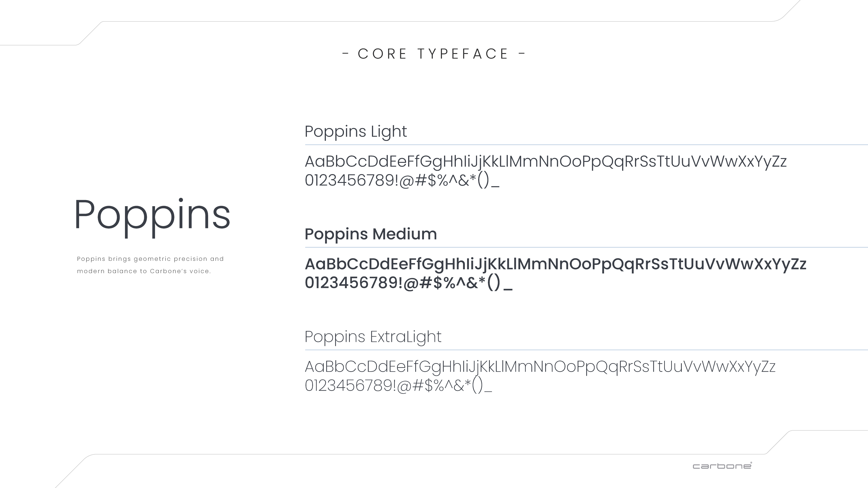Click the Poppins Medium numerals sample
This screenshot has height=488, width=868.
[x=408, y=283]
